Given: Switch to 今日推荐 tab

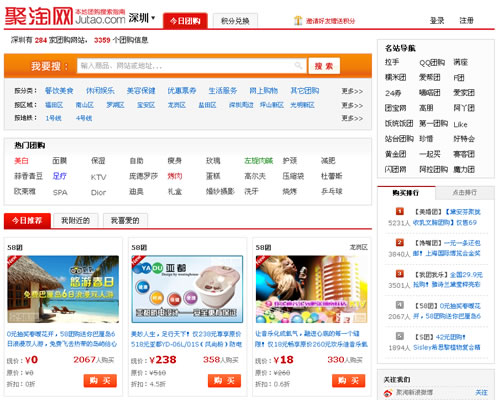Looking at the screenshot, I should [27, 220].
